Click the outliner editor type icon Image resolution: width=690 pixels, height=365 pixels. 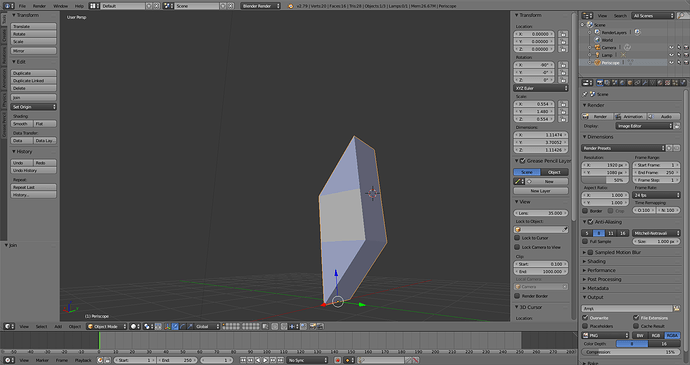tap(586, 15)
